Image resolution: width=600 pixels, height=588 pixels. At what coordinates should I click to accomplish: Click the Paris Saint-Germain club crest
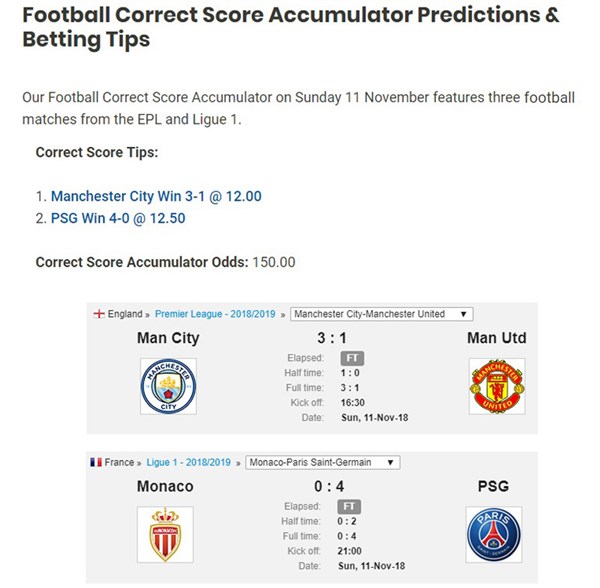[494, 534]
